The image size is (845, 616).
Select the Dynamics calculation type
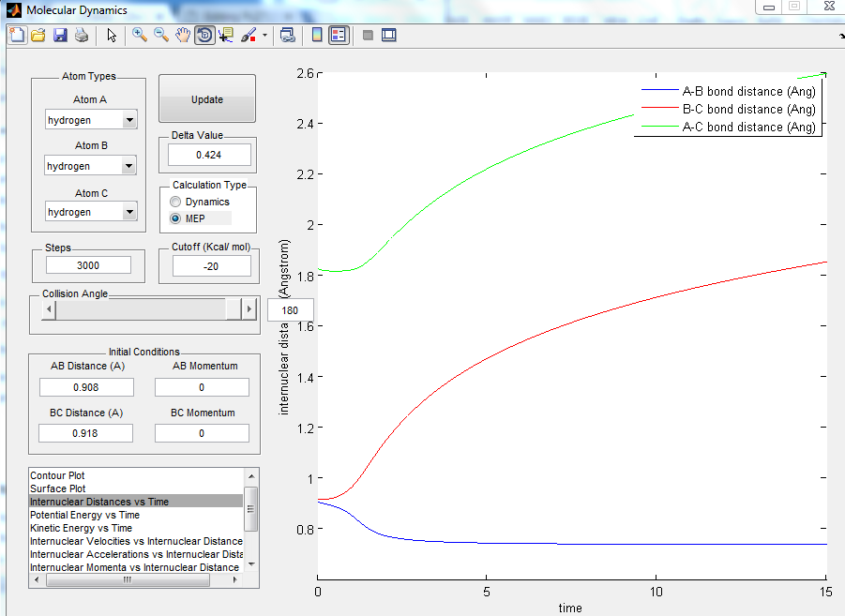(x=175, y=202)
